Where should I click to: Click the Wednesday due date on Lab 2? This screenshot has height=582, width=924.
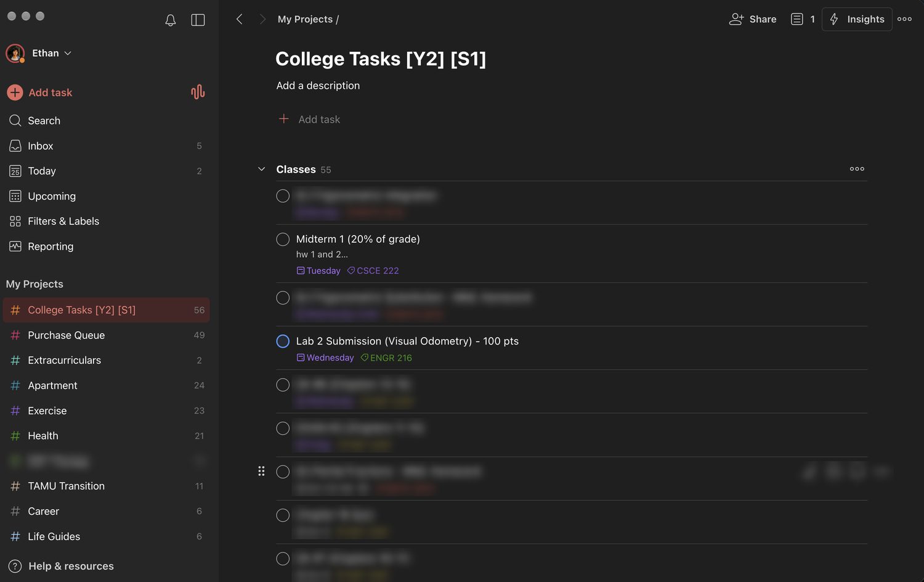tap(325, 358)
